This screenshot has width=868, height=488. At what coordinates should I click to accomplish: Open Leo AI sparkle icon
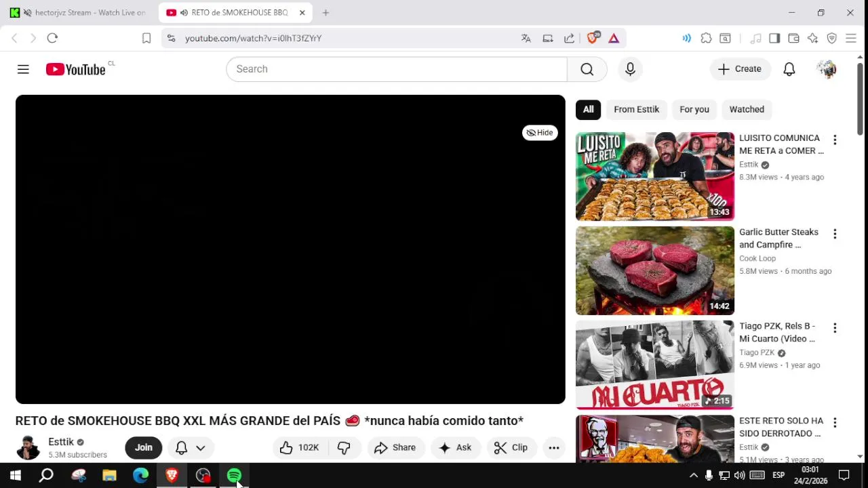coord(812,38)
